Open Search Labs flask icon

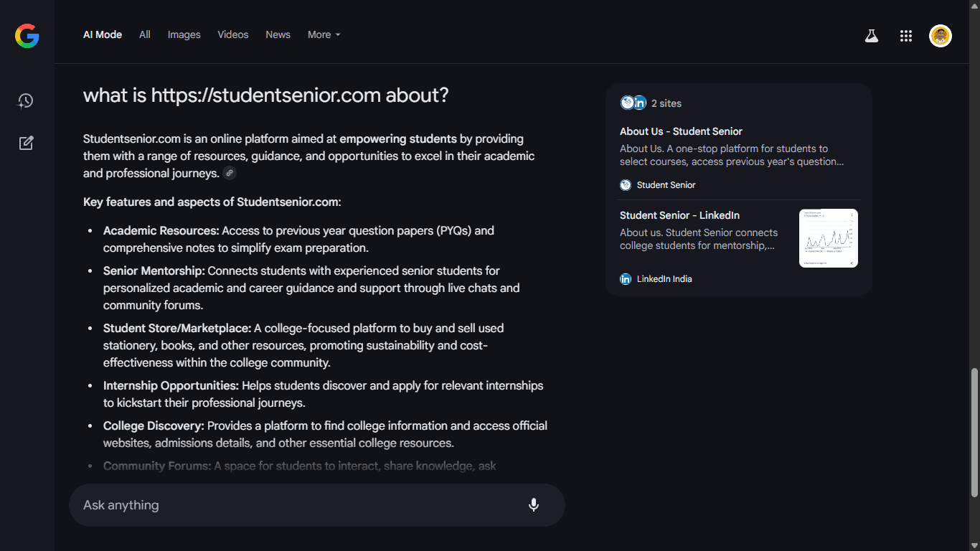click(x=872, y=36)
